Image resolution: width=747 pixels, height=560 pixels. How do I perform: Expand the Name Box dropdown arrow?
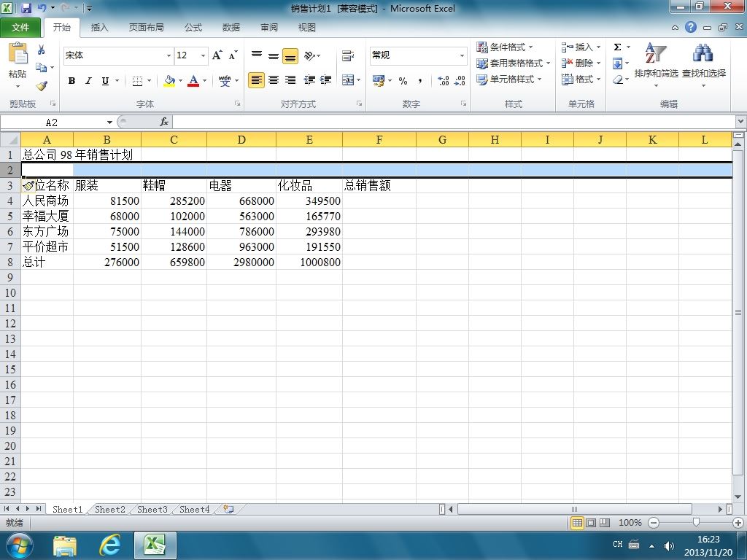109,122
